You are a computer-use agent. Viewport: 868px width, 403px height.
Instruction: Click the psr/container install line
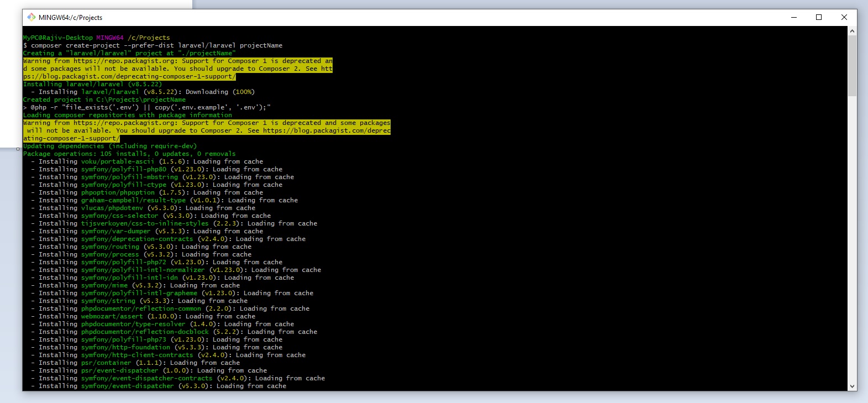coord(135,363)
